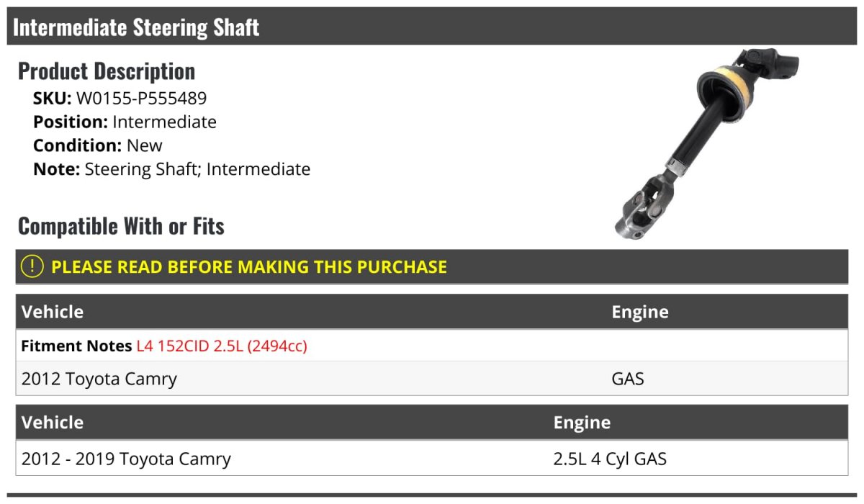
Task: Click the PLEASE READ BEFORE MAKING THIS PURCHASE banner
Action: [x=432, y=266]
